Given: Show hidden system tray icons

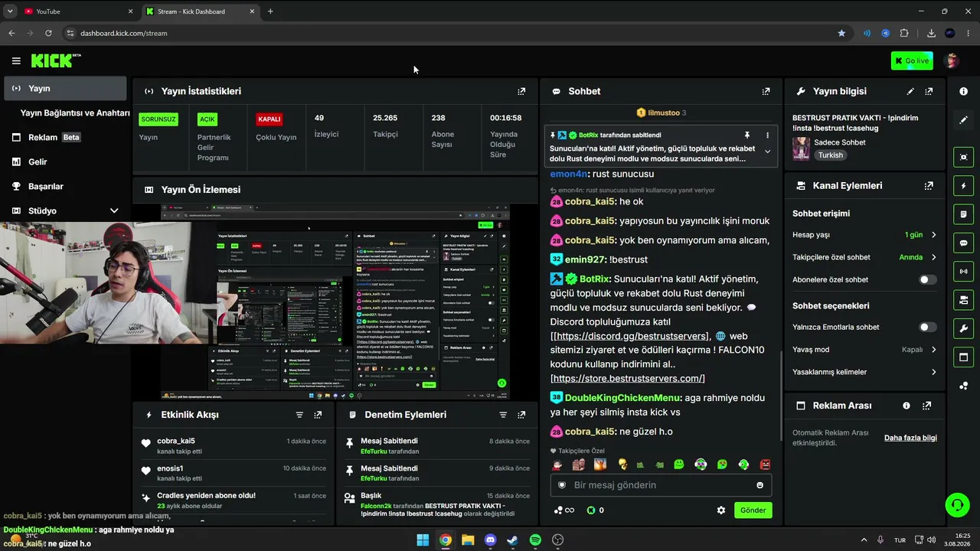Looking at the screenshot, I should coord(864,540).
